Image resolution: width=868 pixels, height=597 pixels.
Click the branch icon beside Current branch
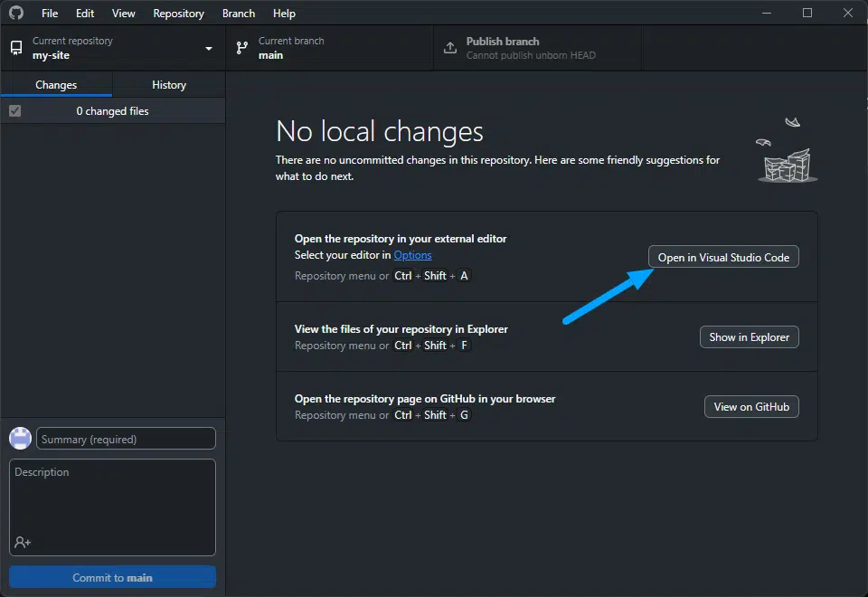pyautogui.click(x=242, y=48)
